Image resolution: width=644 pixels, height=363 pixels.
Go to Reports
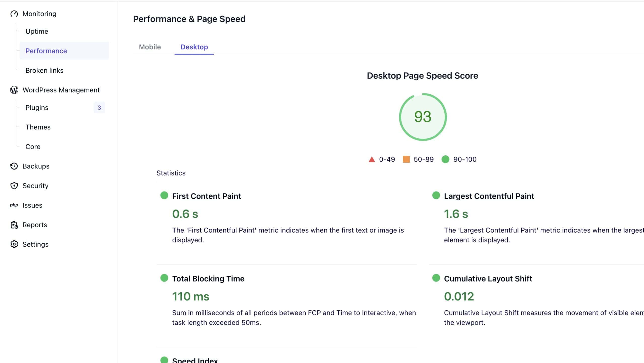tap(35, 225)
